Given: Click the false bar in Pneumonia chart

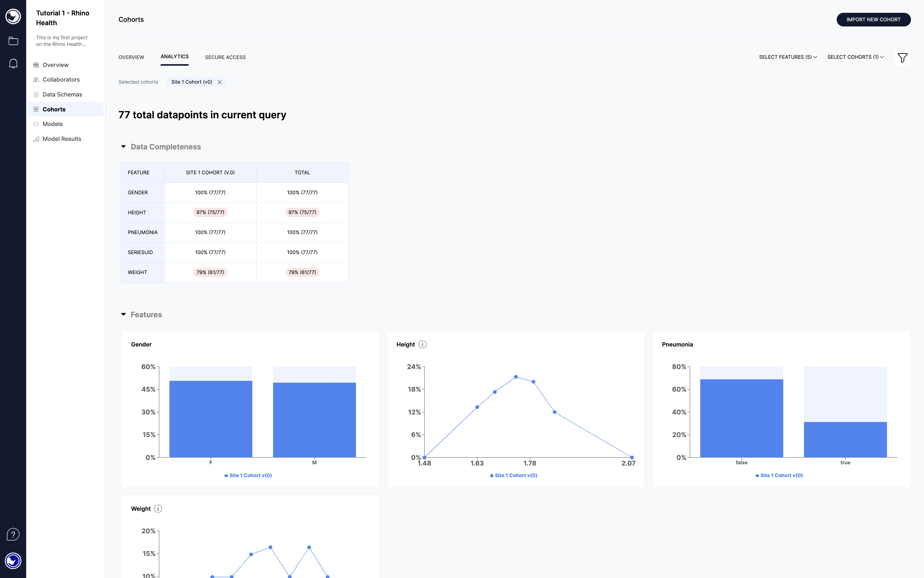Looking at the screenshot, I should (741, 418).
